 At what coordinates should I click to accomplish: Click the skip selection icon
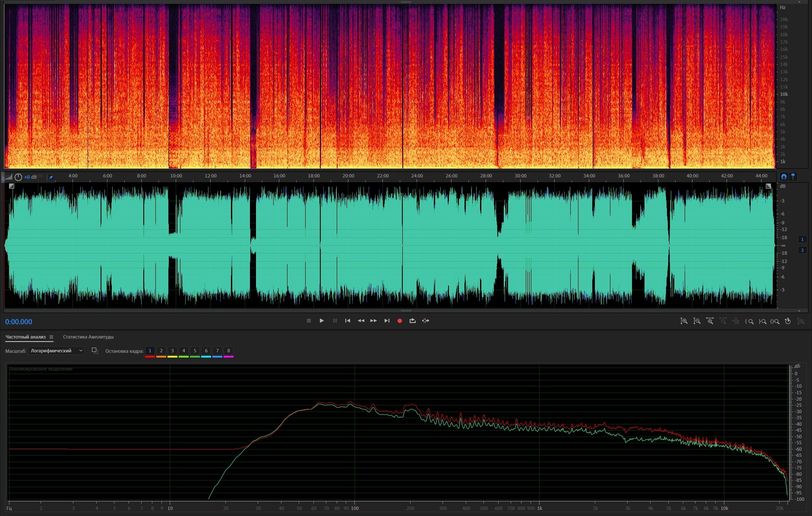(x=426, y=321)
